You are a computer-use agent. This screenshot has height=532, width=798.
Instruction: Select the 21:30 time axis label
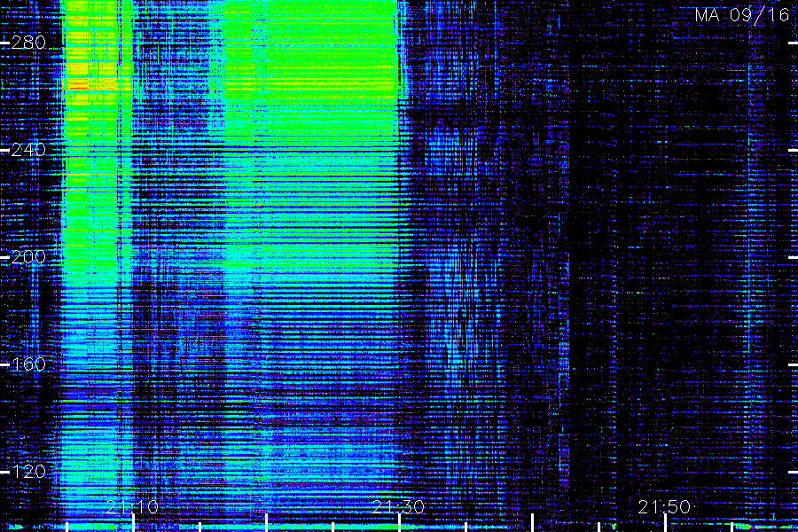click(x=398, y=507)
